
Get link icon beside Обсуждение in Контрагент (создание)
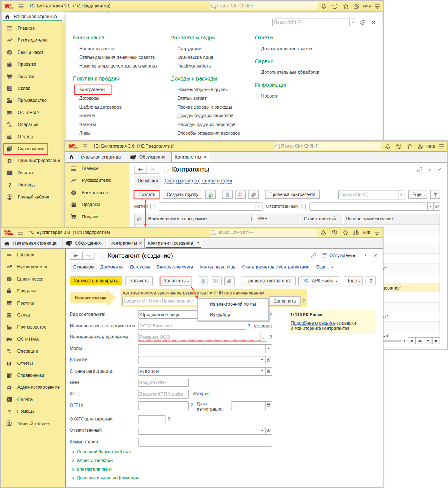(x=313, y=256)
